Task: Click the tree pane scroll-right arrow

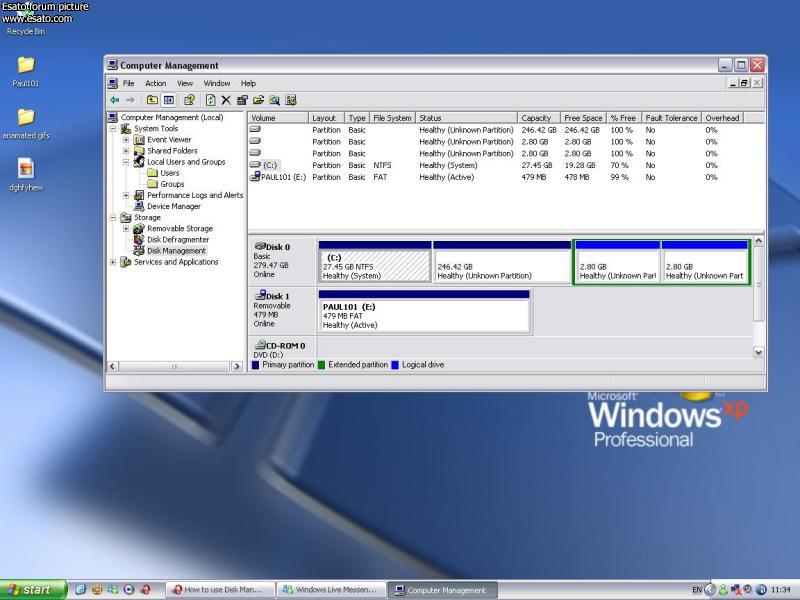Action: 237,366
